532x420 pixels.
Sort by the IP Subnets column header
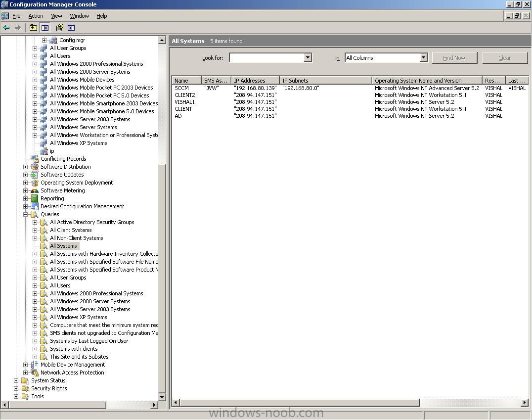(326, 81)
